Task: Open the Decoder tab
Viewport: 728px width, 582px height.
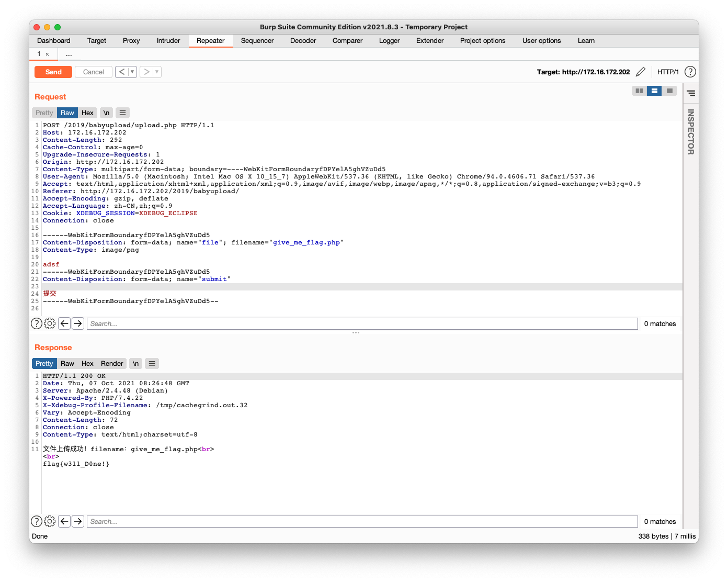Action: pos(303,41)
